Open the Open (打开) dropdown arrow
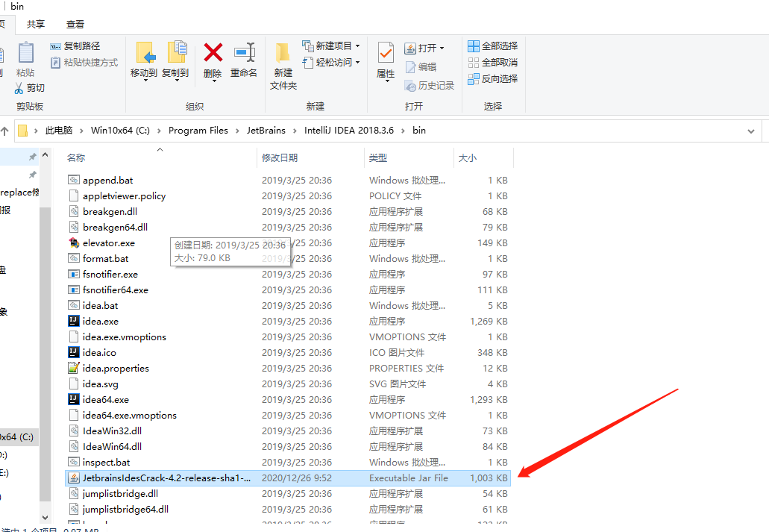The height and width of the screenshot is (532, 769). coord(442,48)
